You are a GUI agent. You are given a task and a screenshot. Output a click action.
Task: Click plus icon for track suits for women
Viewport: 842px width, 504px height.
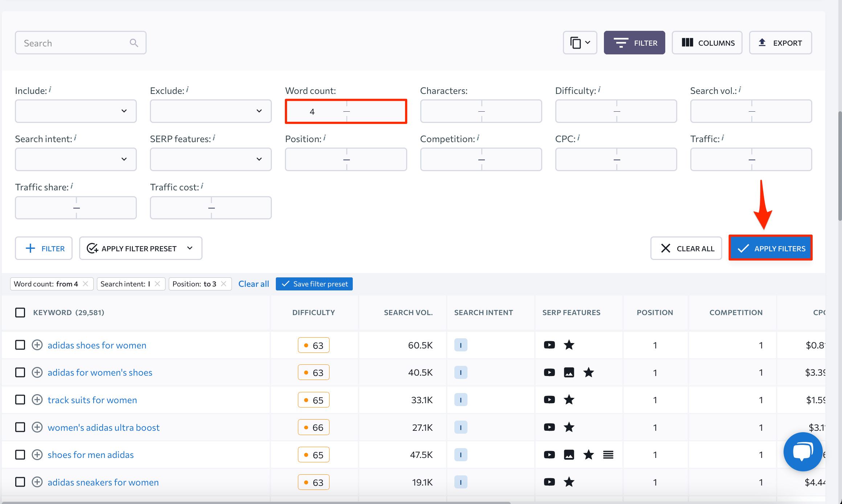37,400
